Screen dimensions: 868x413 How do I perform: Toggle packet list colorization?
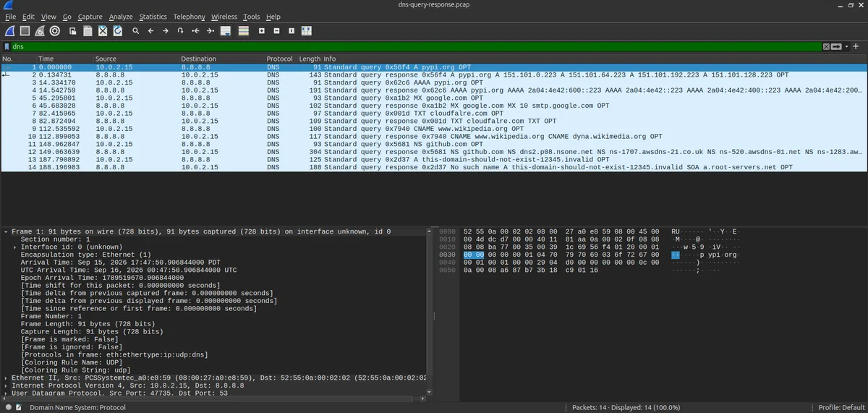(x=243, y=31)
